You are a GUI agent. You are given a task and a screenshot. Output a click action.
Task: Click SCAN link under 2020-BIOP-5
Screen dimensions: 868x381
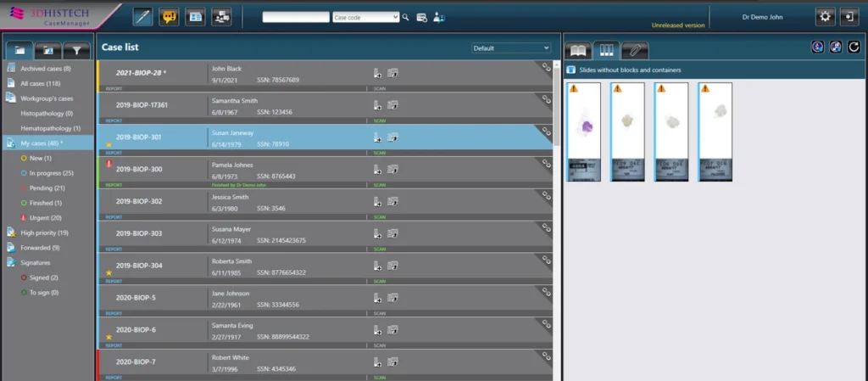(x=380, y=313)
